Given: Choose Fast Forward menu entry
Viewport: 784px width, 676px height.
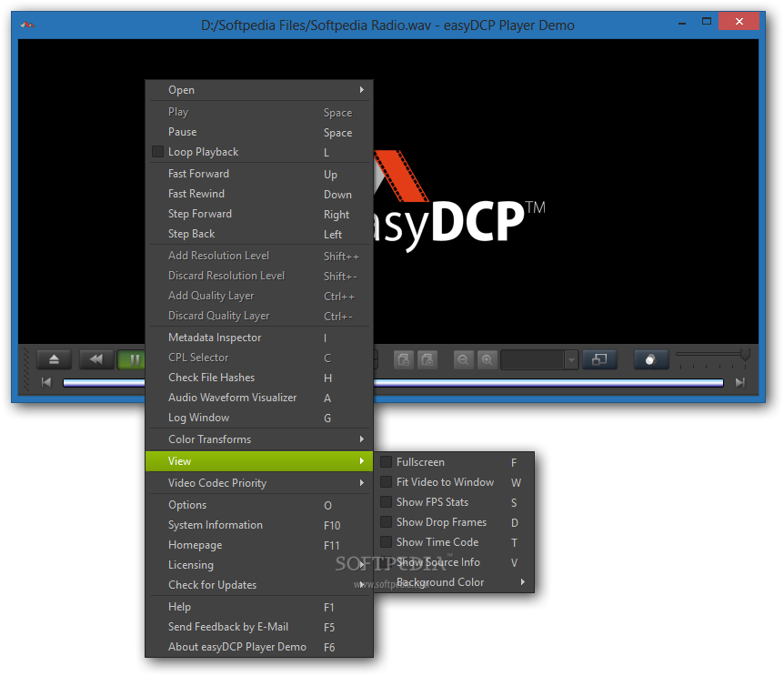Looking at the screenshot, I should 259,174.
